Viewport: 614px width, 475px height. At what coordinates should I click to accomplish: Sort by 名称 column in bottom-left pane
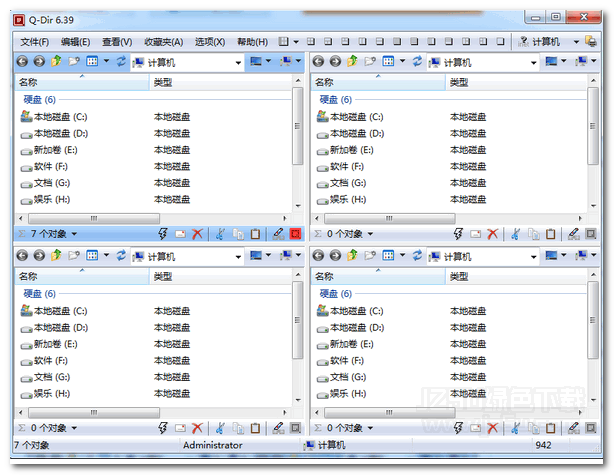[82, 276]
